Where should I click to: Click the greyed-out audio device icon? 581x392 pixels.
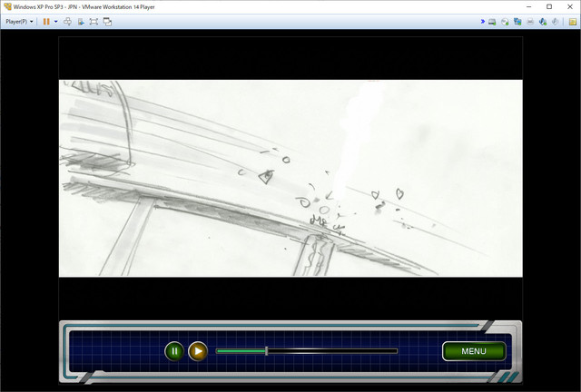point(555,22)
